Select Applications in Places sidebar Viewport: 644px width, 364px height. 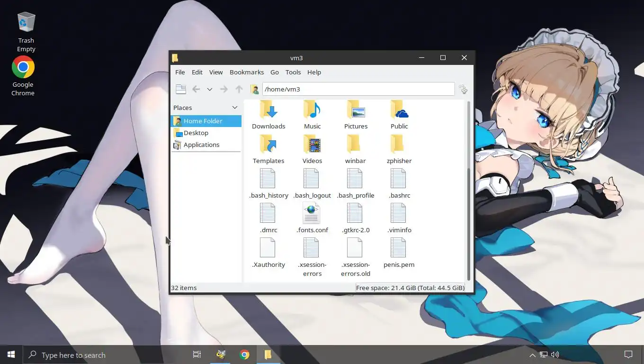coord(206,145)
